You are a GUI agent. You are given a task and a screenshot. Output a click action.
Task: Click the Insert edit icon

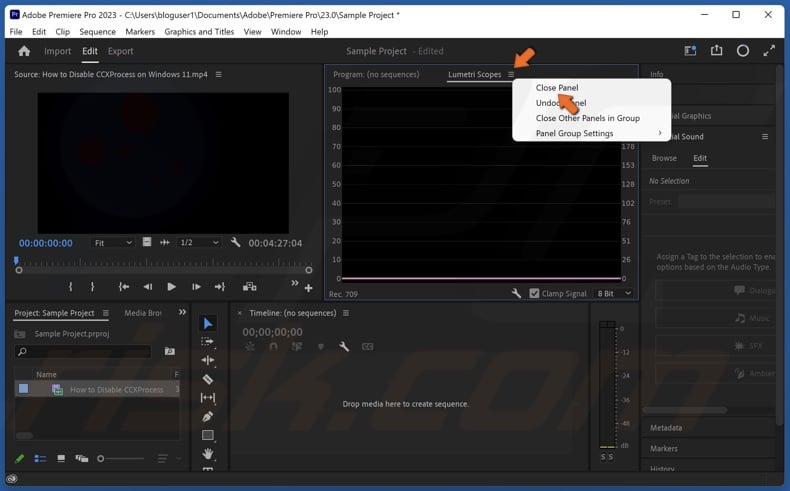[249, 287]
